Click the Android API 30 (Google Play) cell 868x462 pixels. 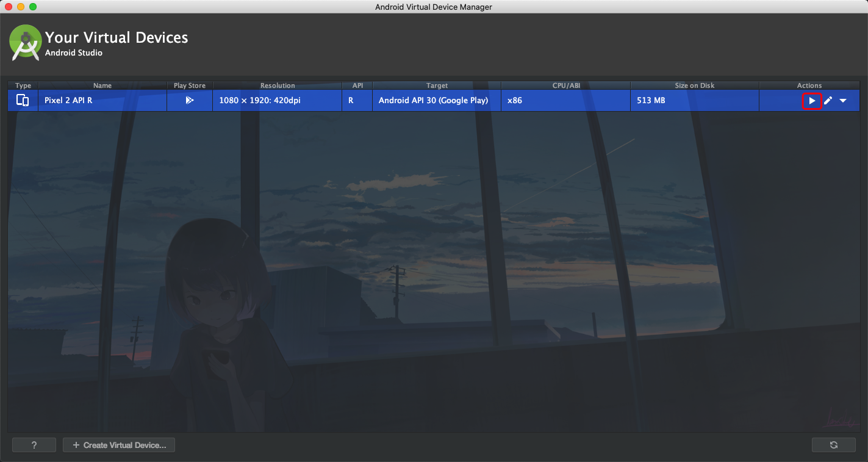pos(437,100)
